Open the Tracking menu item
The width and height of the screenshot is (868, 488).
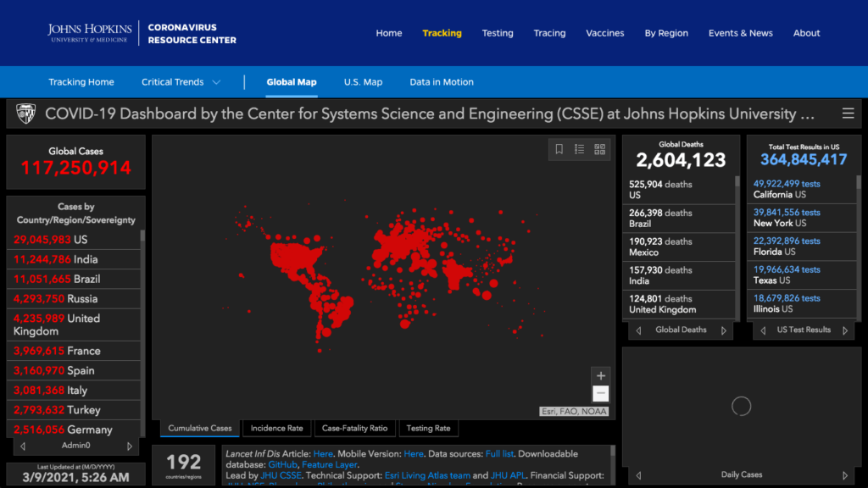[442, 33]
